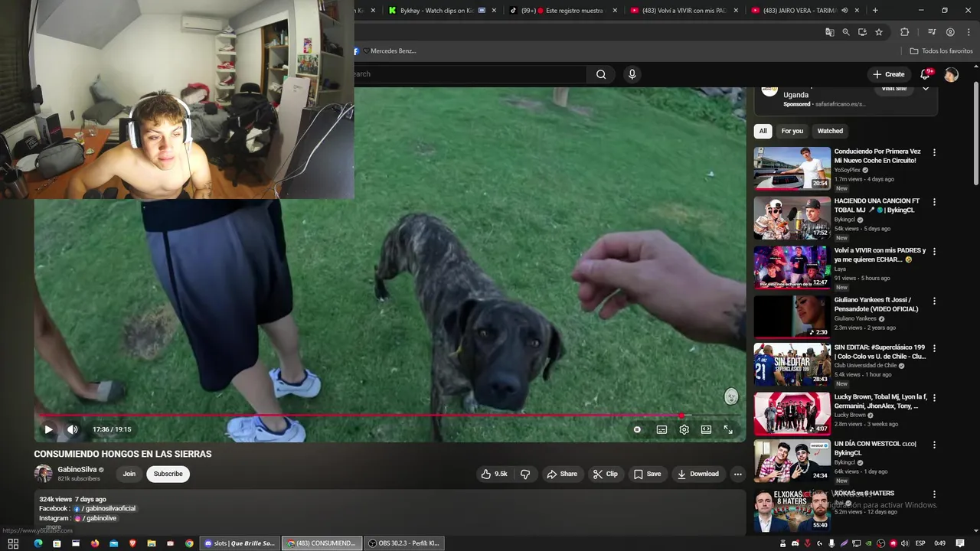Open the gabinolive Instagram link
The width and height of the screenshot is (980, 551).
point(95,518)
